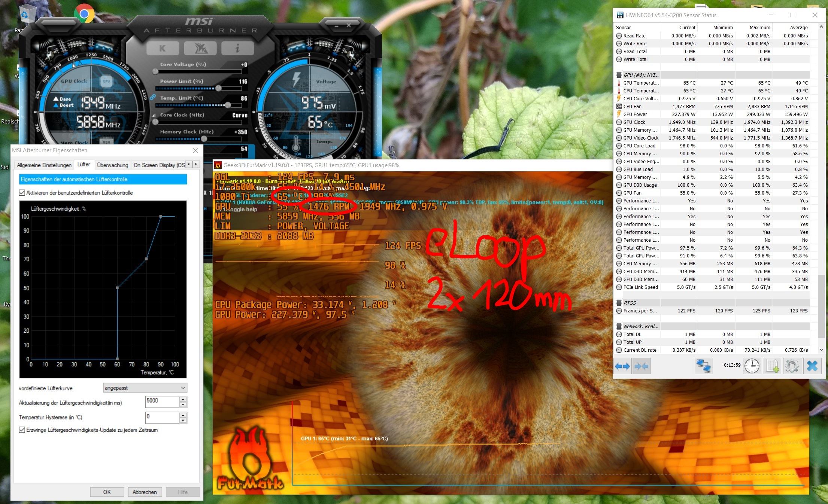828x504 pixels.
Task: Reset timer with HWiNFO clock icon
Action: pos(752,366)
